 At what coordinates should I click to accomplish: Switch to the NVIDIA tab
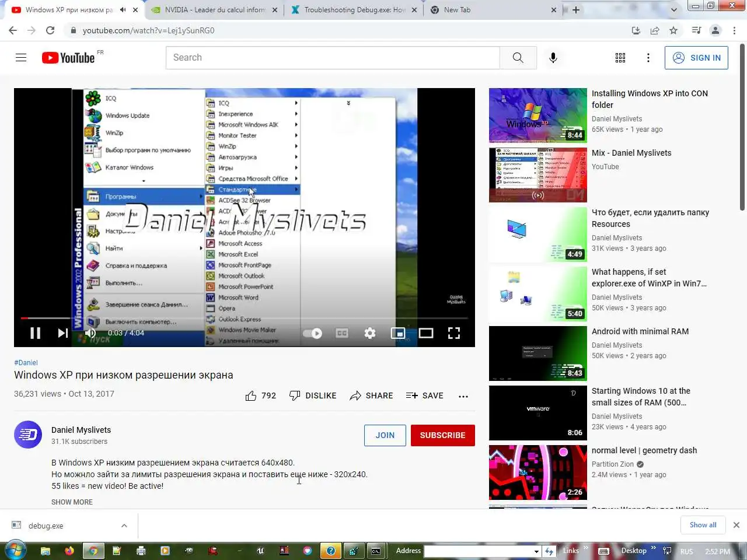(214, 10)
